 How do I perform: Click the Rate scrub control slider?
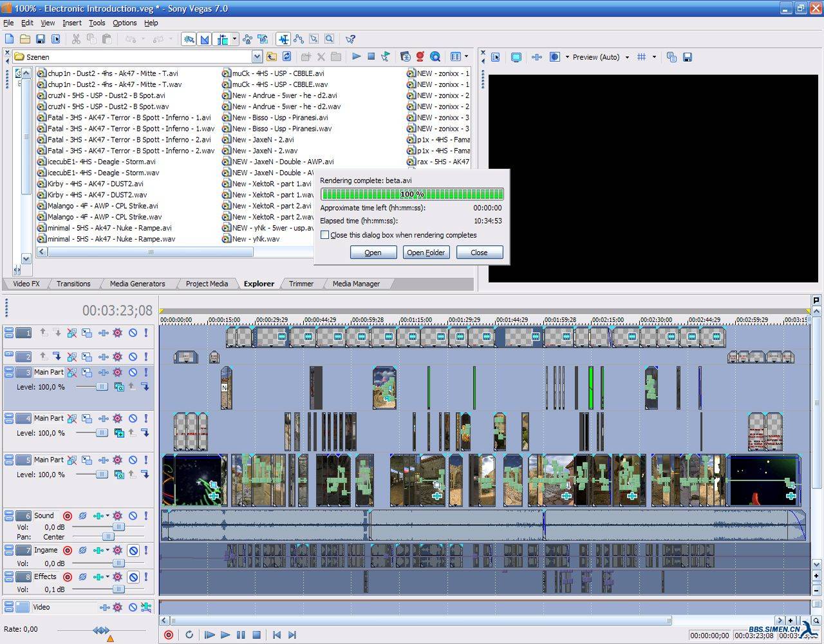(101, 631)
